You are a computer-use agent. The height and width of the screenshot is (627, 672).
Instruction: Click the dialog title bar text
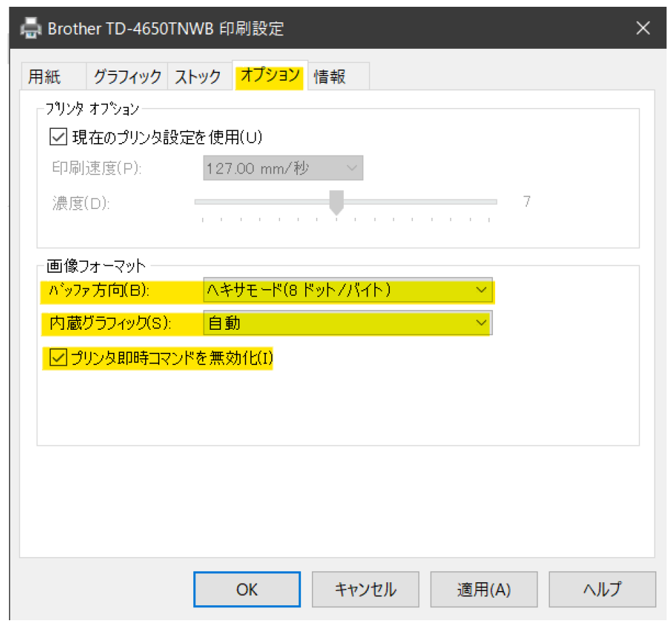(165, 28)
